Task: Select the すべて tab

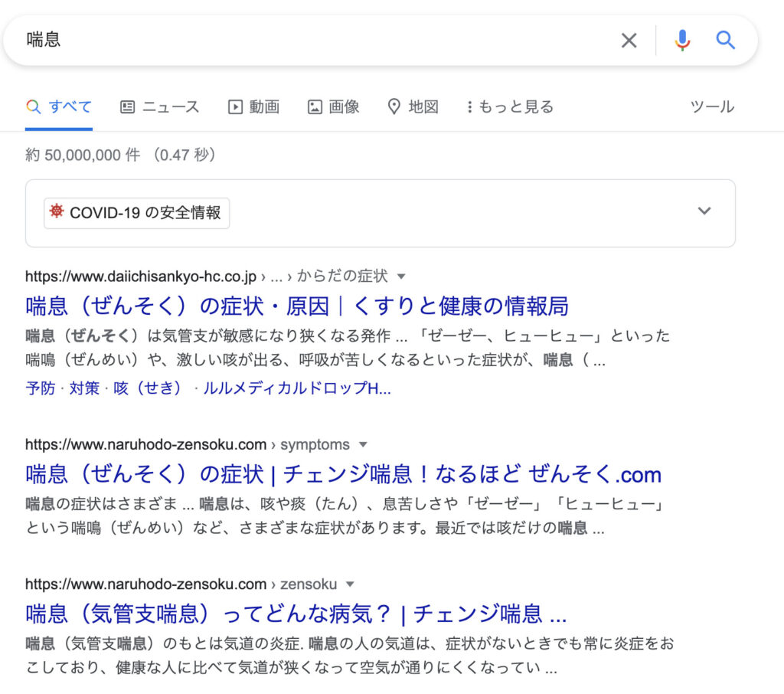Action: point(59,106)
